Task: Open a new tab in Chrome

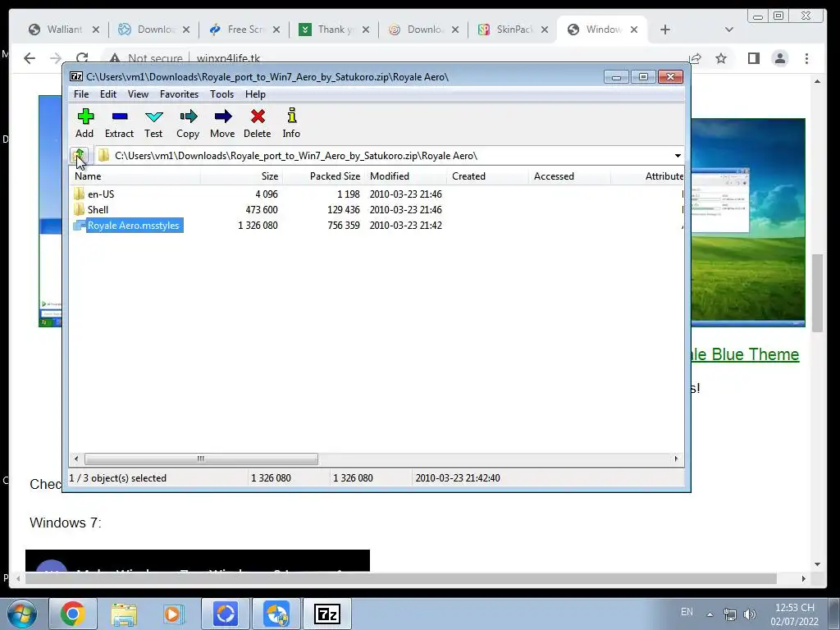Action: pyautogui.click(x=664, y=30)
